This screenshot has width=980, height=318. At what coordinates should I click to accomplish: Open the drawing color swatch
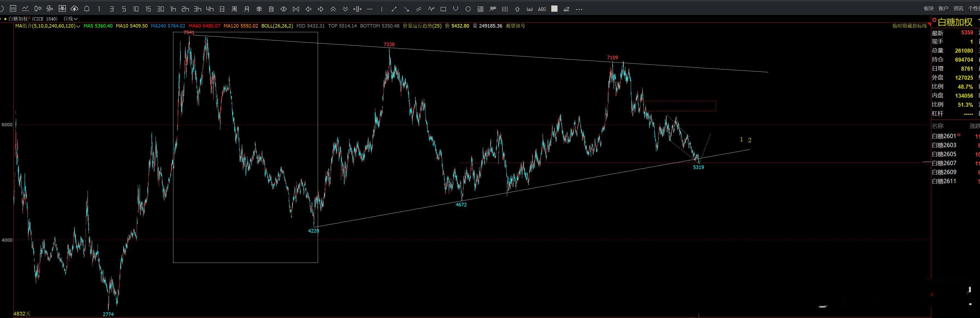(x=554, y=9)
